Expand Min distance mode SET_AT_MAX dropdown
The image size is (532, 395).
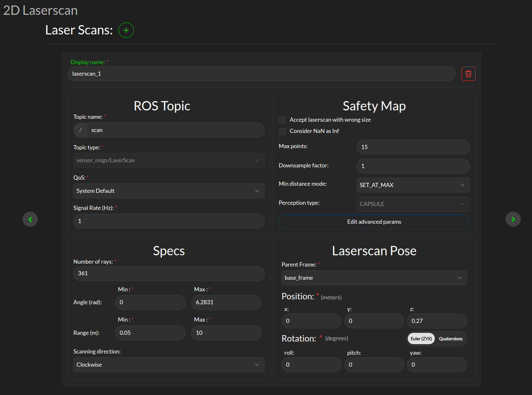click(x=413, y=185)
